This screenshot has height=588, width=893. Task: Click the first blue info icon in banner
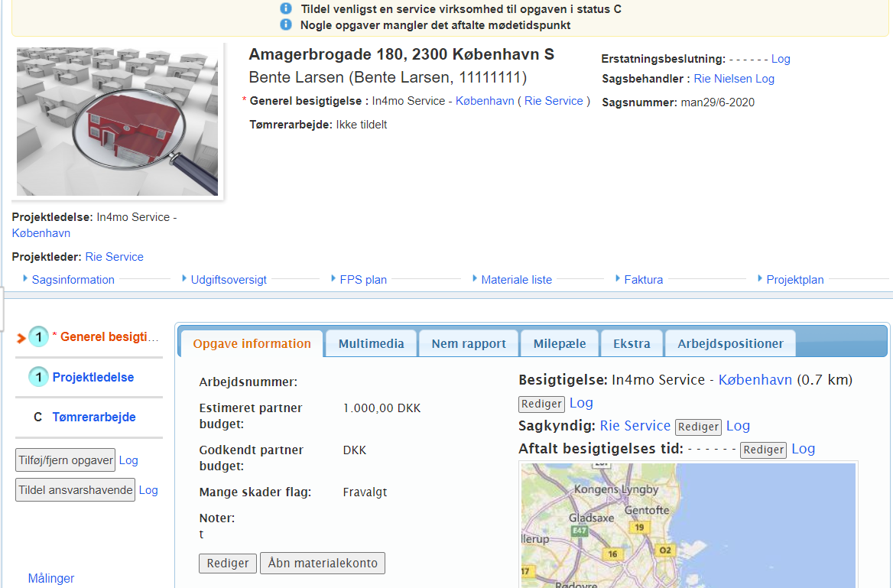tap(286, 9)
